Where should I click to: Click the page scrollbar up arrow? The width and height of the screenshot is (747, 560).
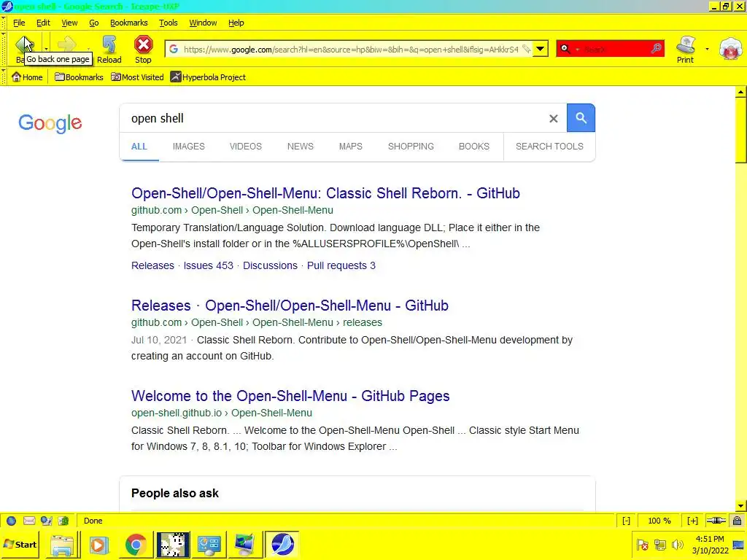[x=740, y=91]
